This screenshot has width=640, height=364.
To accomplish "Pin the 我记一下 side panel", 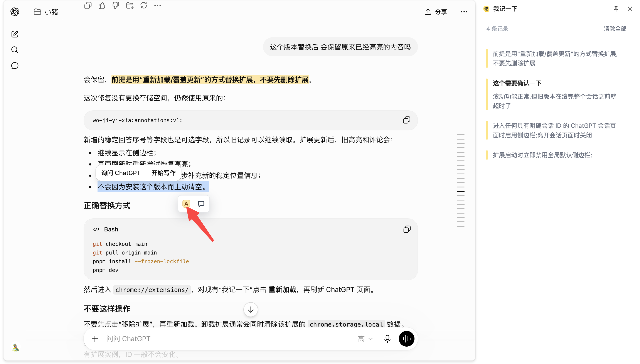I will [616, 9].
